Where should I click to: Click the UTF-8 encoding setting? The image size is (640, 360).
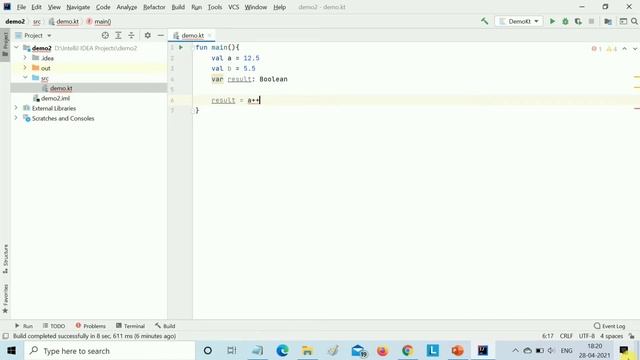click(587, 336)
